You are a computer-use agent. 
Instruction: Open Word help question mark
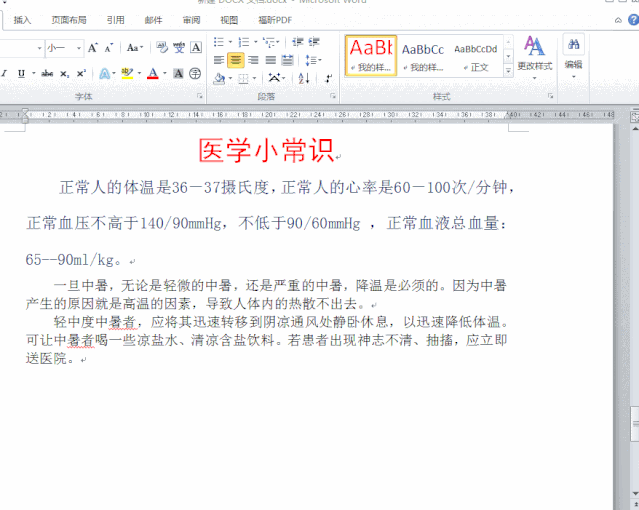[x=634, y=20]
